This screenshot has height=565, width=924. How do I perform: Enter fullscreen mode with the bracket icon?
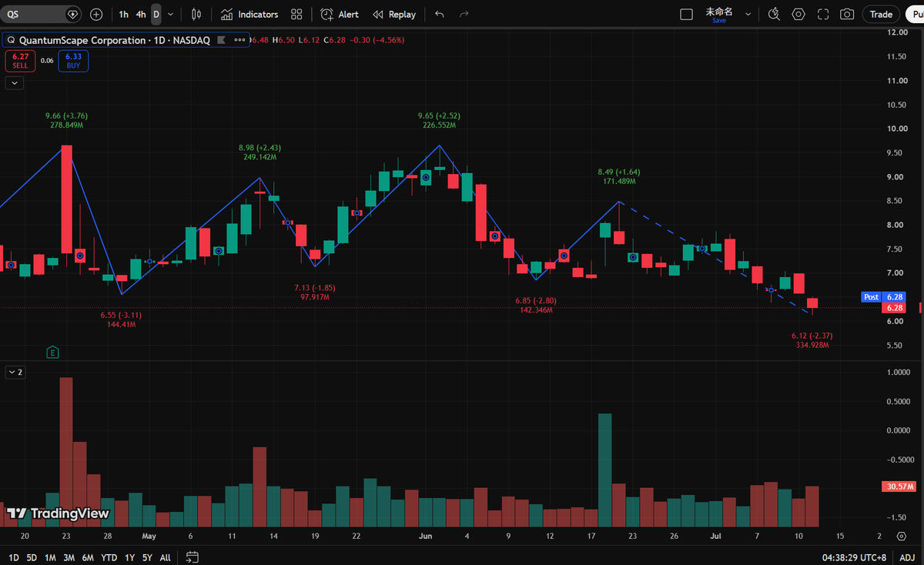point(822,15)
